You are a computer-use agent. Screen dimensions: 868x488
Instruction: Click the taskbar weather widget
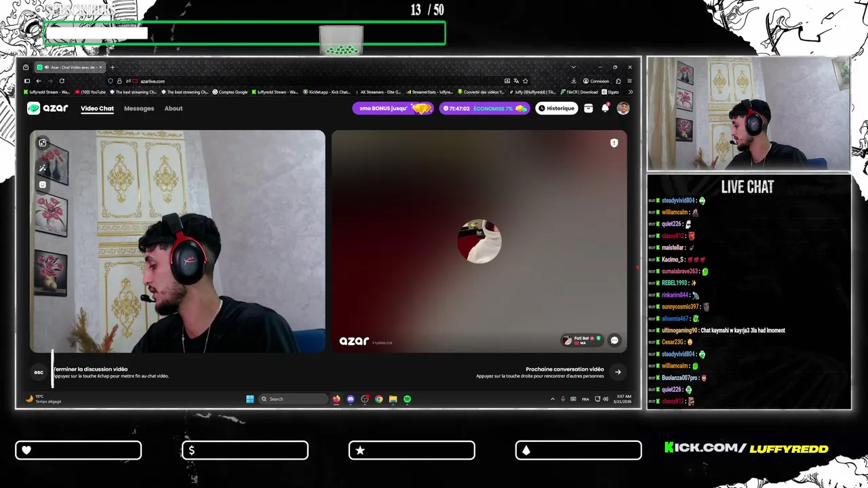point(43,399)
